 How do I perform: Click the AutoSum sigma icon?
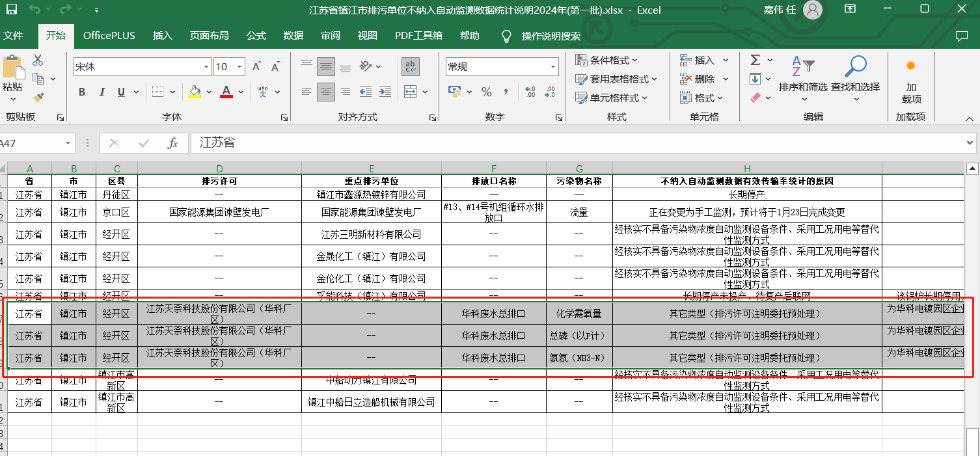(x=755, y=60)
